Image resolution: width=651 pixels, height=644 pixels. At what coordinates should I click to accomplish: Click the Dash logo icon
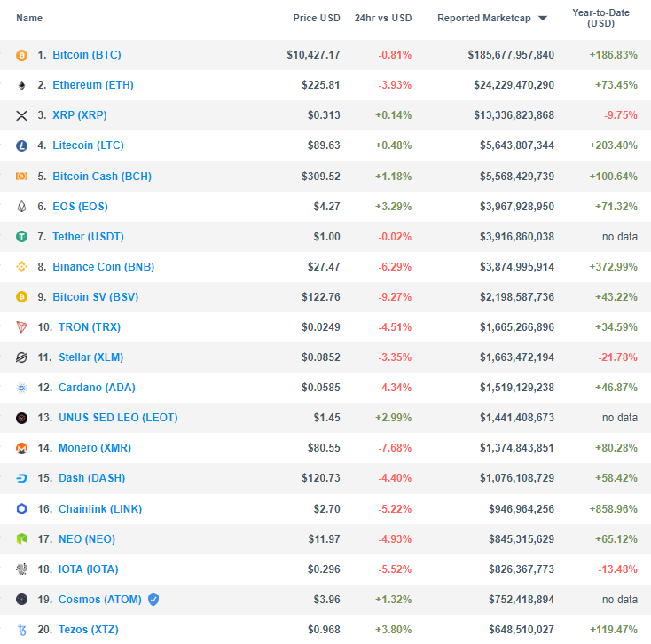[21, 478]
